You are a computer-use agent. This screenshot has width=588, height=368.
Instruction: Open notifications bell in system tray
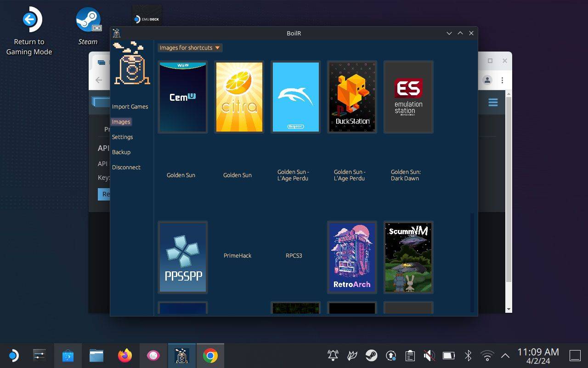click(333, 356)
